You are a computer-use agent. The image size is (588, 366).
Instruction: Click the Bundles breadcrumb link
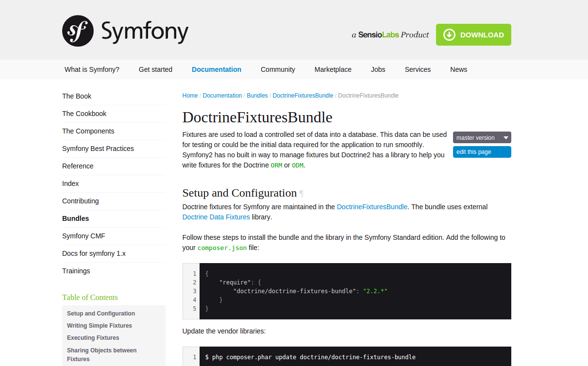(x=257, y=96)
